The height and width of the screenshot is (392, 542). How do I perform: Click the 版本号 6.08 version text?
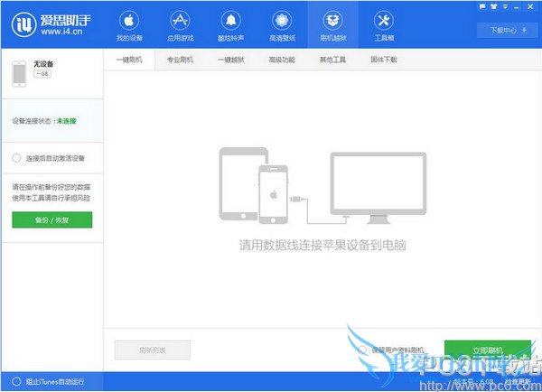[474, 382]
